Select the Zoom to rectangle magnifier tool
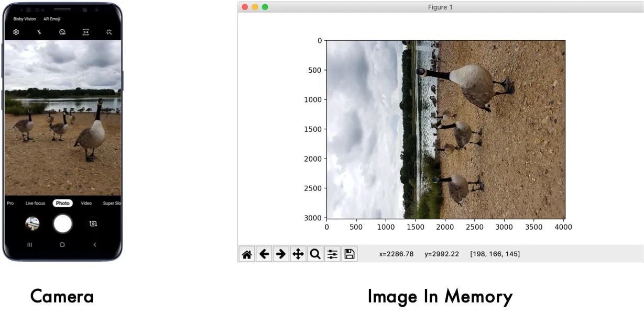 coord(315,254)
